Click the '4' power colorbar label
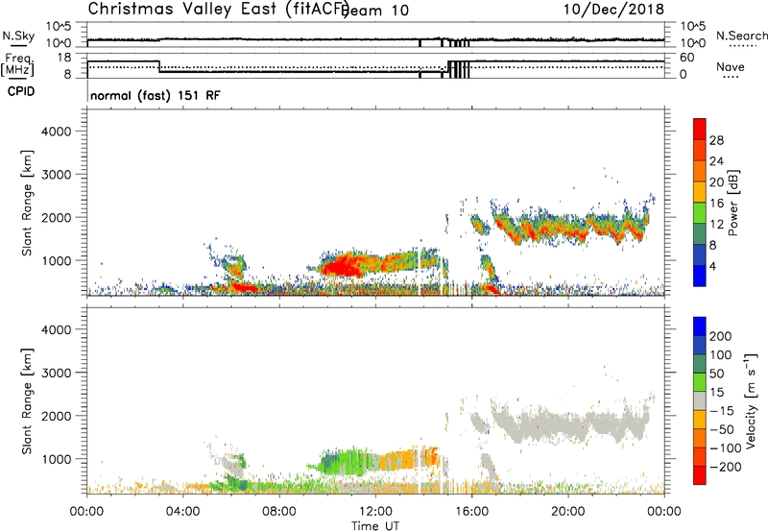The width and height of the screenshot is (768, 532). click(713, 267)
